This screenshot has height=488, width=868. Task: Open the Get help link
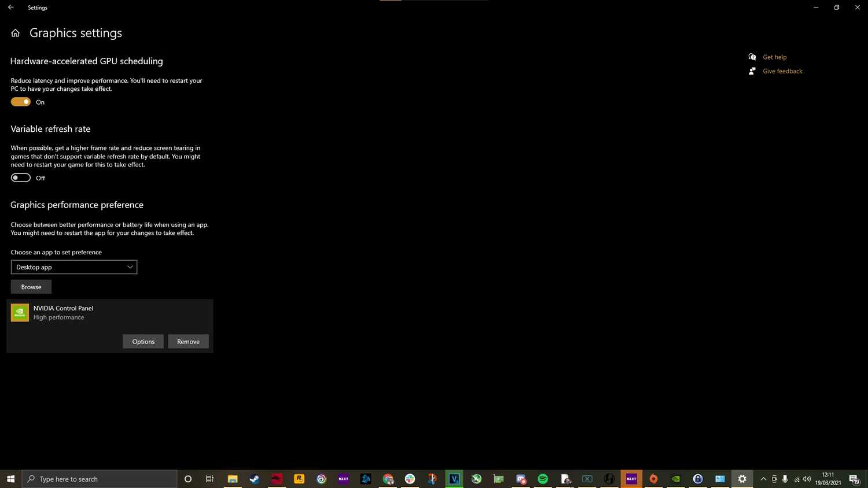point(774,57)
